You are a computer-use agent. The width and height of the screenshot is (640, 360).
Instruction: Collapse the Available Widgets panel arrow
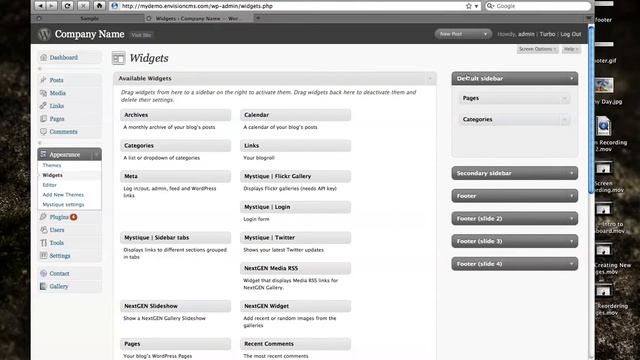430,78
